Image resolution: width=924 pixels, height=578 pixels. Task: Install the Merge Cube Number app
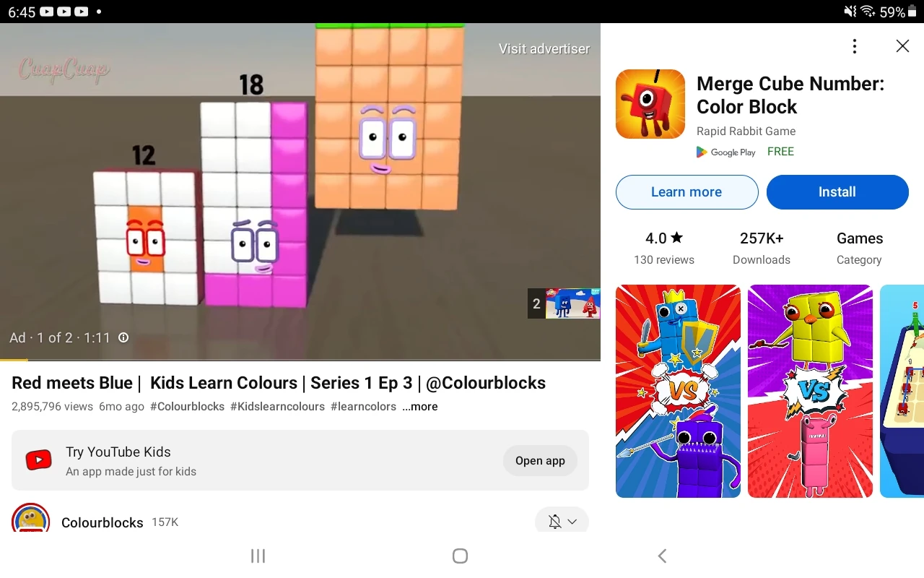tap(837, 192)
